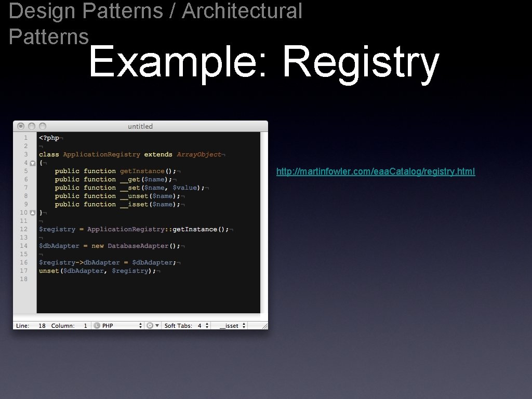Zoom the untitled editor window
The width and height of the screenshot is (532, 399).
coord(43,126)
